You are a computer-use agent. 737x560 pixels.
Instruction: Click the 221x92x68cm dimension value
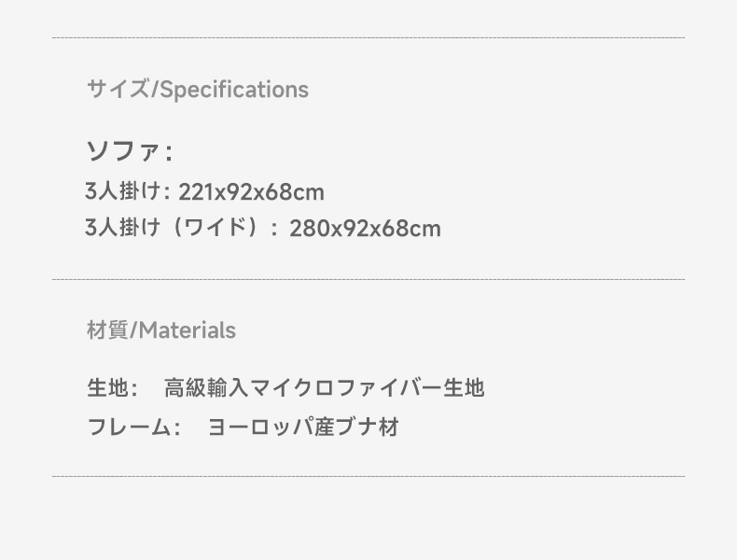pos(252,192)
